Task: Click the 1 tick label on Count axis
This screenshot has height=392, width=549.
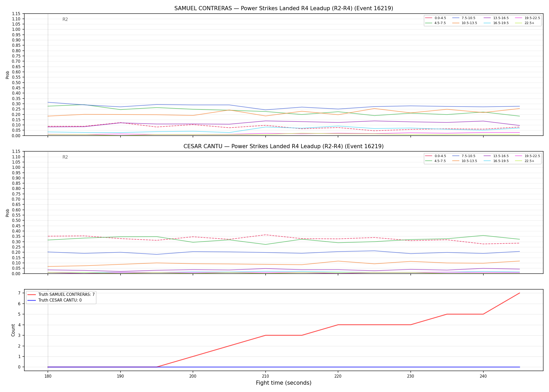Action: click(19, 357)
